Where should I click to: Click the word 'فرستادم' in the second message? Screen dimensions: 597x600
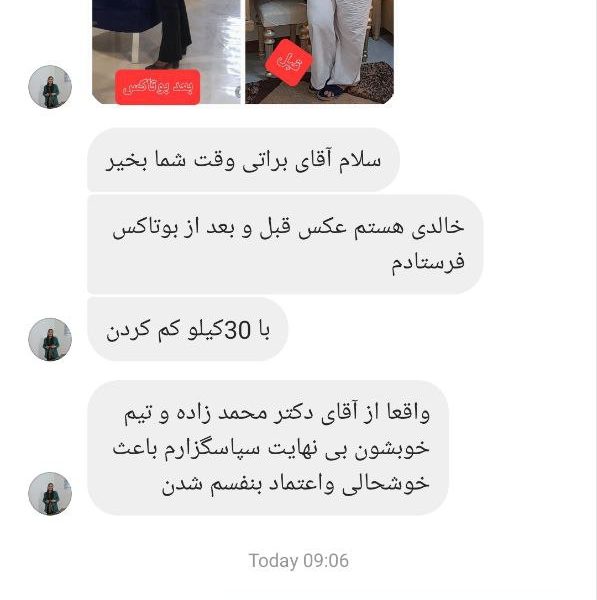(427, 262)
